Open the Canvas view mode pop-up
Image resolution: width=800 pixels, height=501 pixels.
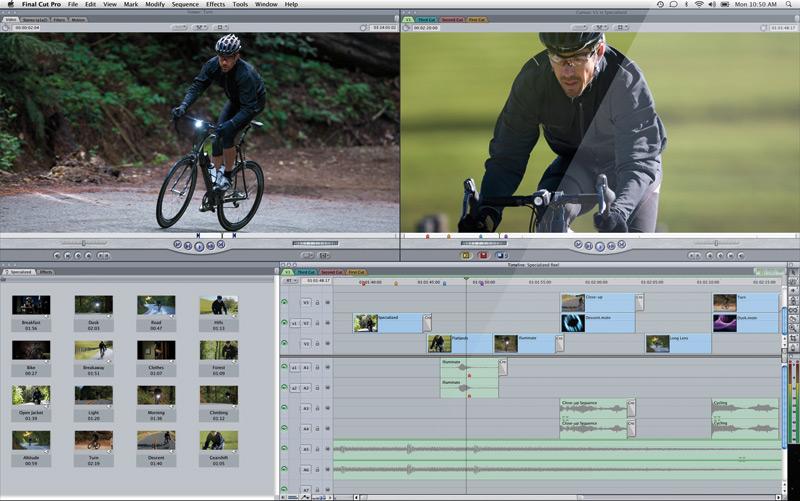621,28
